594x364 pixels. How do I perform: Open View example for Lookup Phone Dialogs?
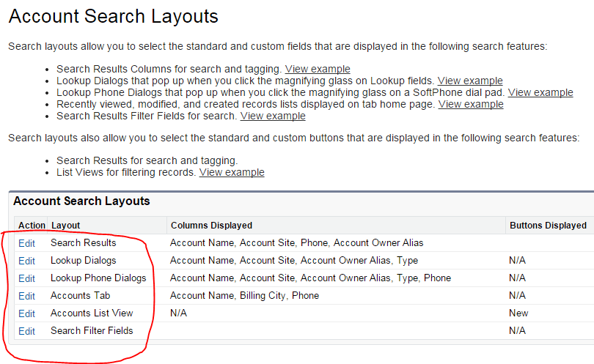[x=540, y=92]
